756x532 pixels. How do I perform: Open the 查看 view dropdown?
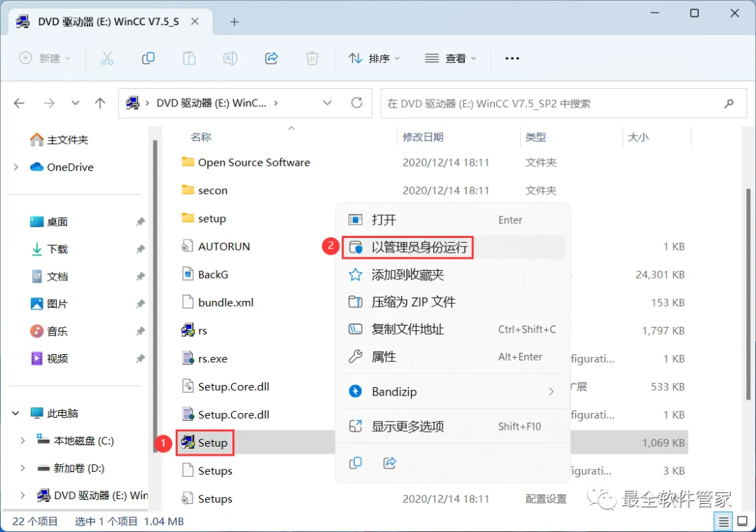click(450, 58)
